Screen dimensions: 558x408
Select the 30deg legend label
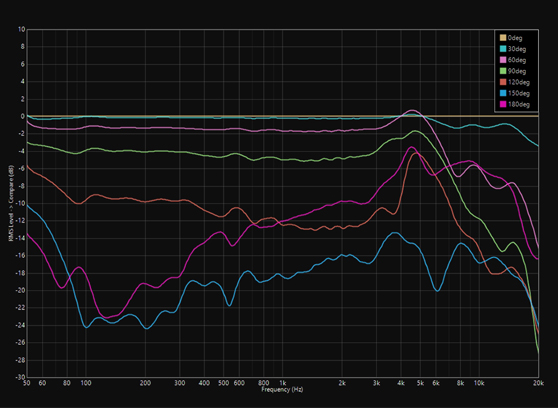click(517, 49)
